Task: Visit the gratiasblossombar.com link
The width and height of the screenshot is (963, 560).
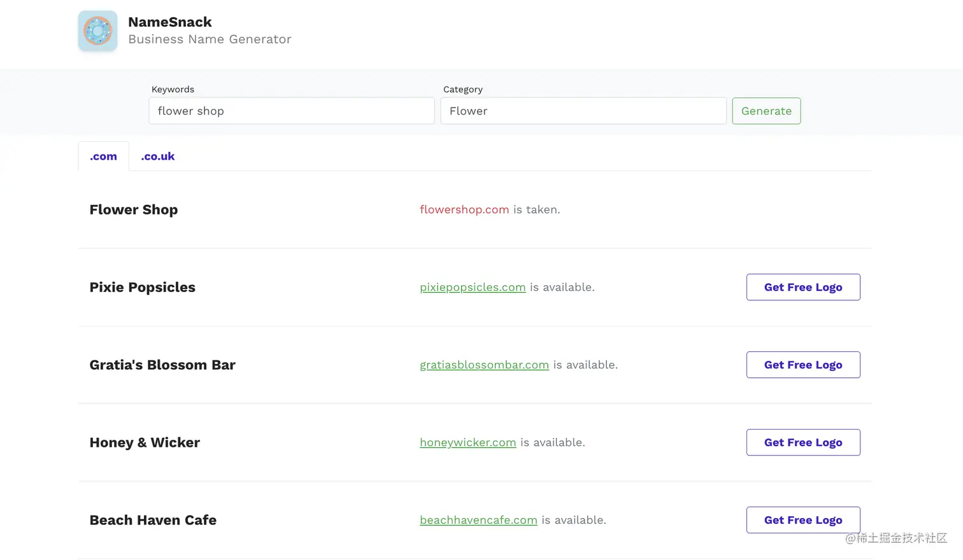Action: click(x=484, y=365)
